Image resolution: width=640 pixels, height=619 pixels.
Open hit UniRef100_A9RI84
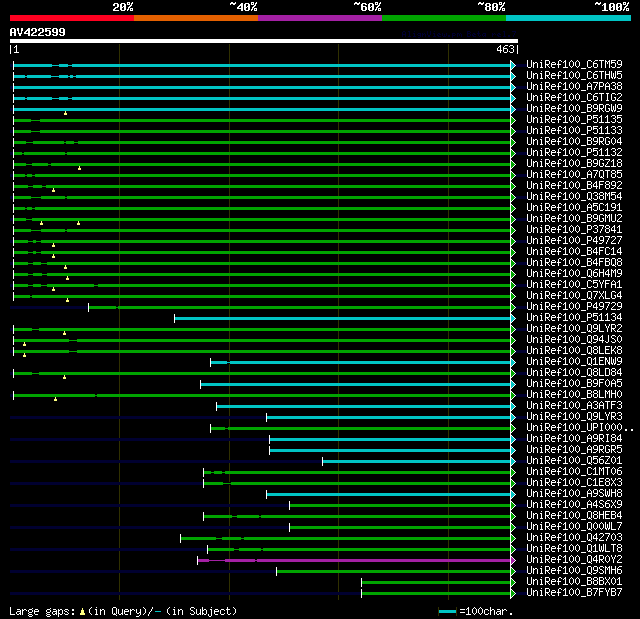click(574, 439)
